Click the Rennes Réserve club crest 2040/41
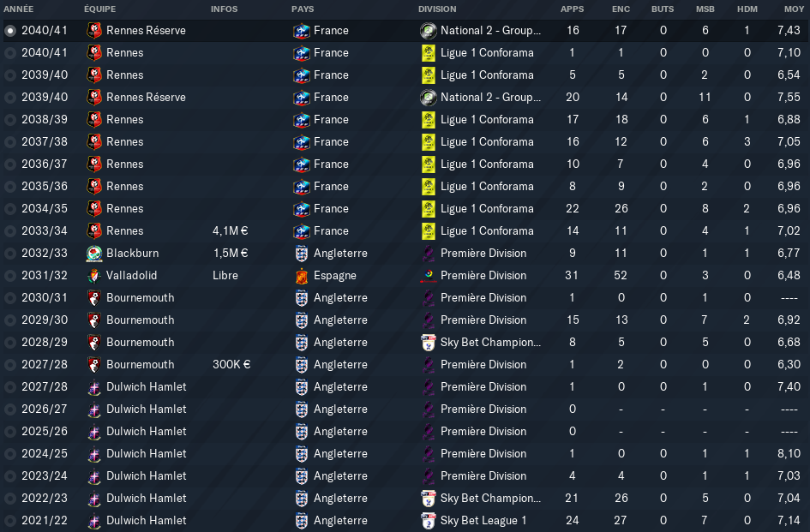This screenshot has height=532, width=810. point(94,31)
